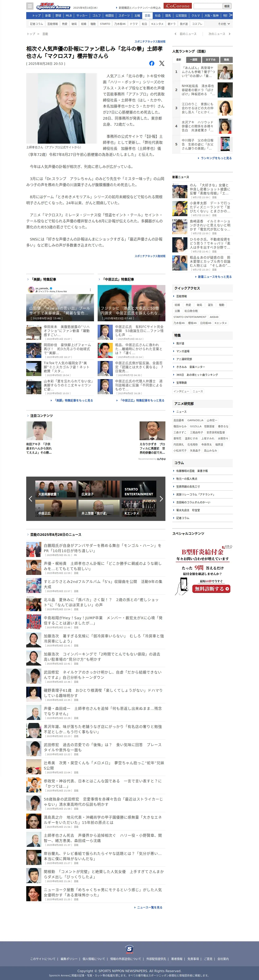Open the CoCorone banner
This screenshot has height=980, width=259.
[178, 6]
